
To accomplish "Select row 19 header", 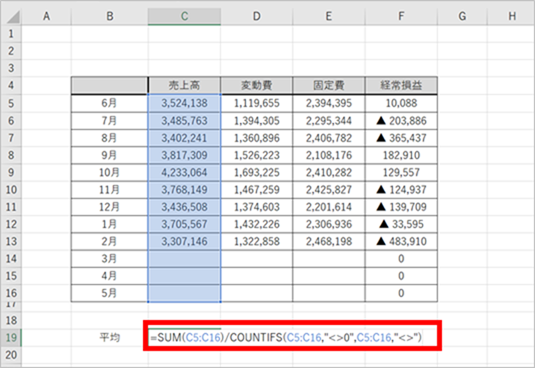I will coord(11,337).
